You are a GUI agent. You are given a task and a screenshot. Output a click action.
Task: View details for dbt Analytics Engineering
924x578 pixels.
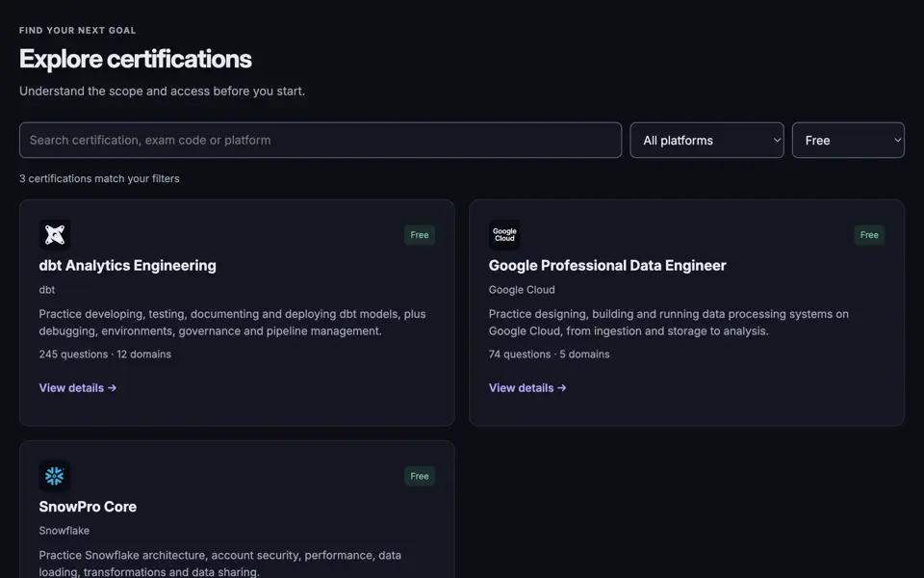pyautogui.click(x=78, y=388)
